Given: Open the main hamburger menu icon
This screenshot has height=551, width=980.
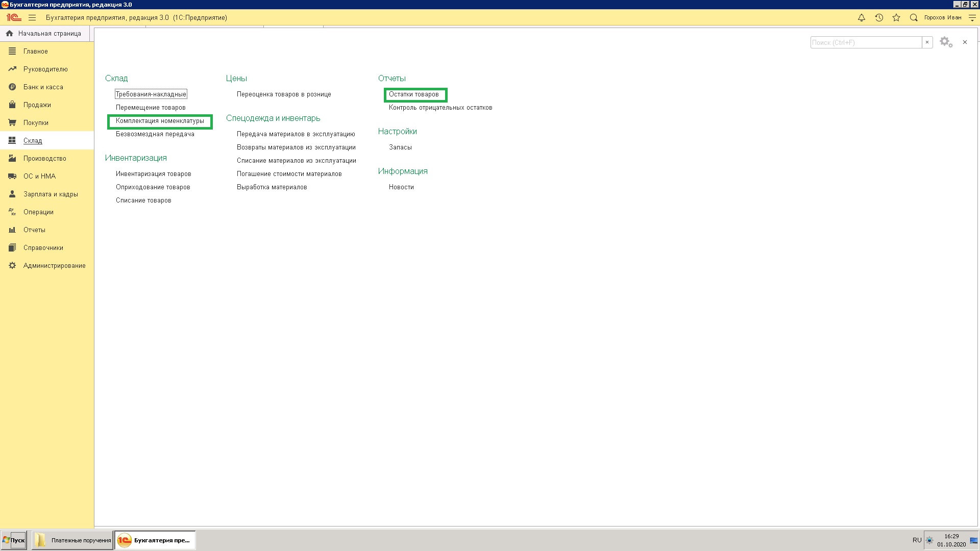Looking at the screenshot, I should (32, 17).
